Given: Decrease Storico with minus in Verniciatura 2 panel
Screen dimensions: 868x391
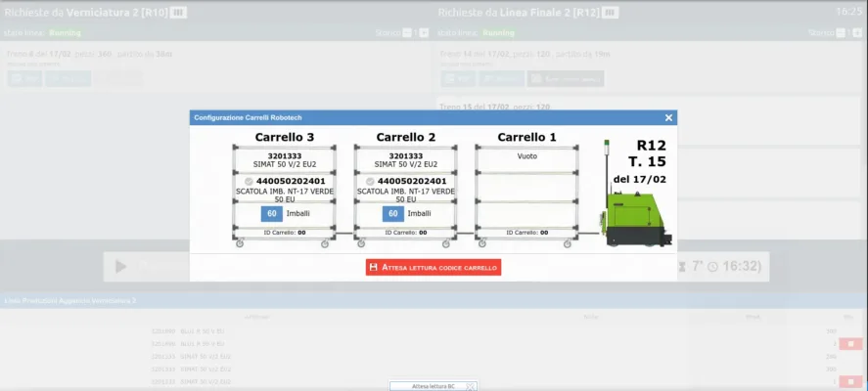Looking at the screenshot, I should (407, 32).
